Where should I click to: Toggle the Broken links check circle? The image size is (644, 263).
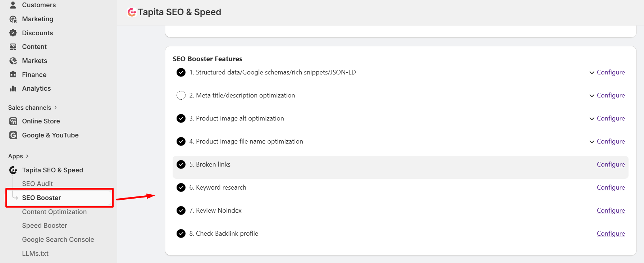pos(181,164)
